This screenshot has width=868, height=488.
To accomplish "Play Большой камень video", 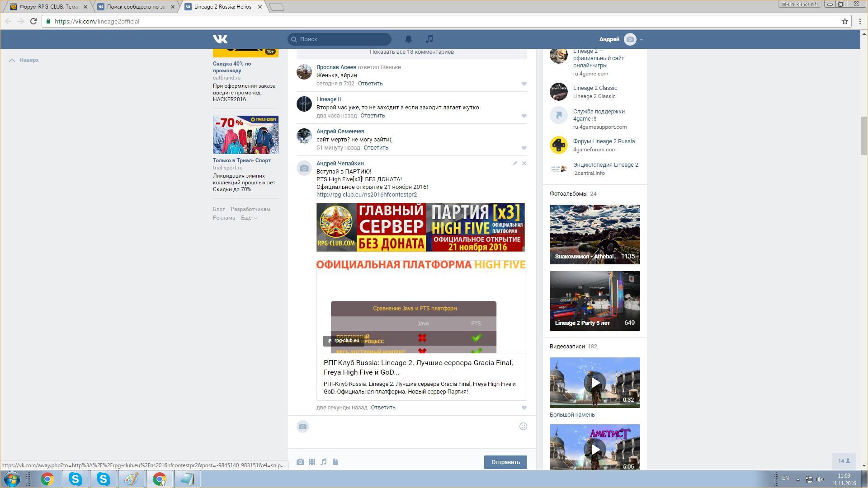I will tap(595, 383).
